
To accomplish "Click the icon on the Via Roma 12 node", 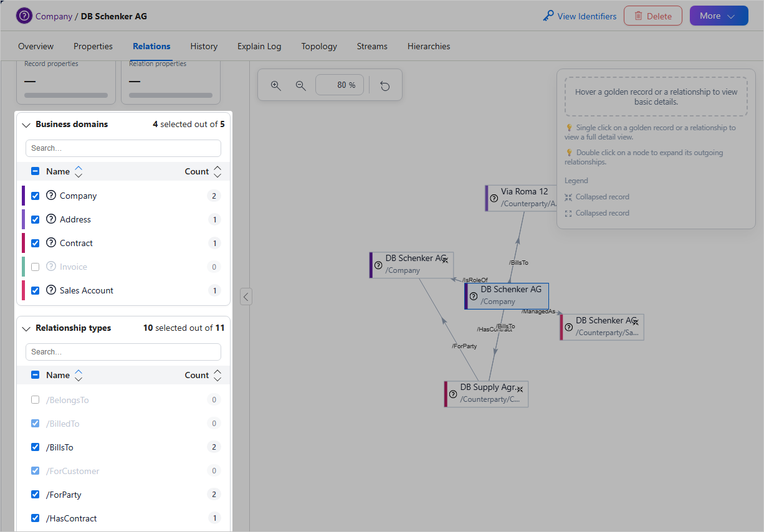I will [x=494, y=198].
